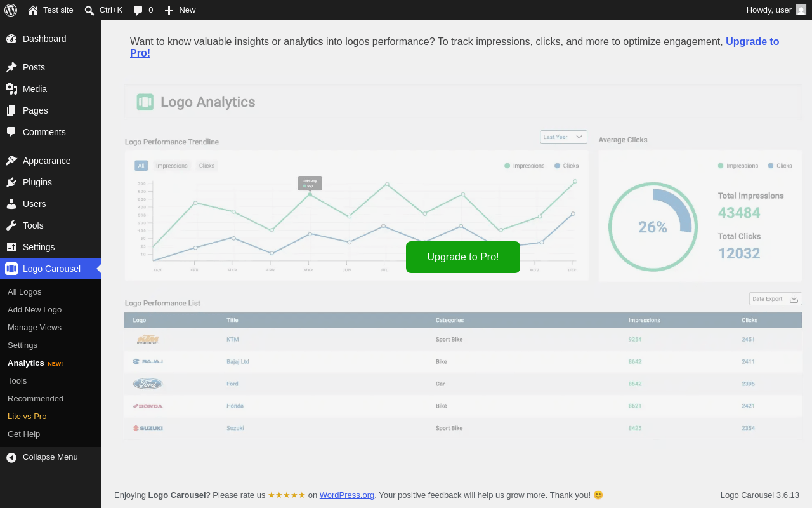The height and width of the screenshot is (508, 812).
Task: Click the Bajaj logo image in the list
Action: coord(148,361)
